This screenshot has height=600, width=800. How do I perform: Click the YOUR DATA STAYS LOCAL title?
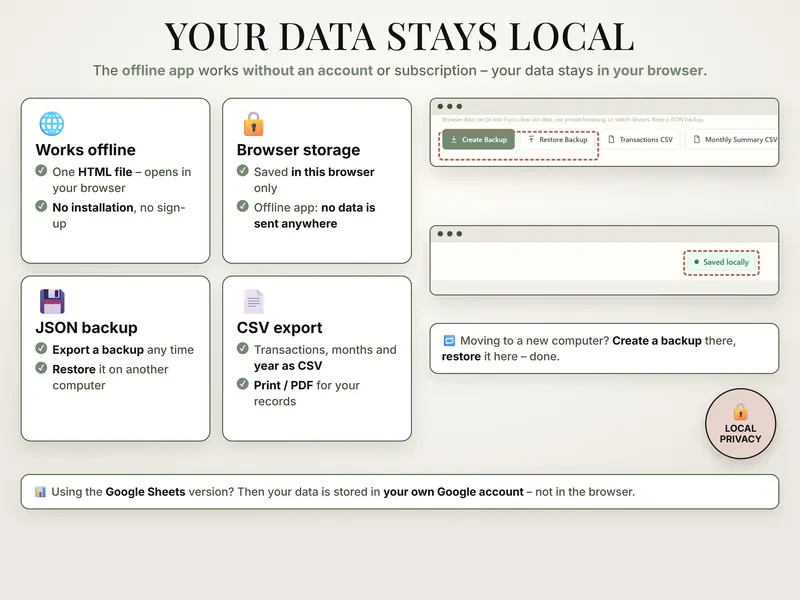point(399,37)
